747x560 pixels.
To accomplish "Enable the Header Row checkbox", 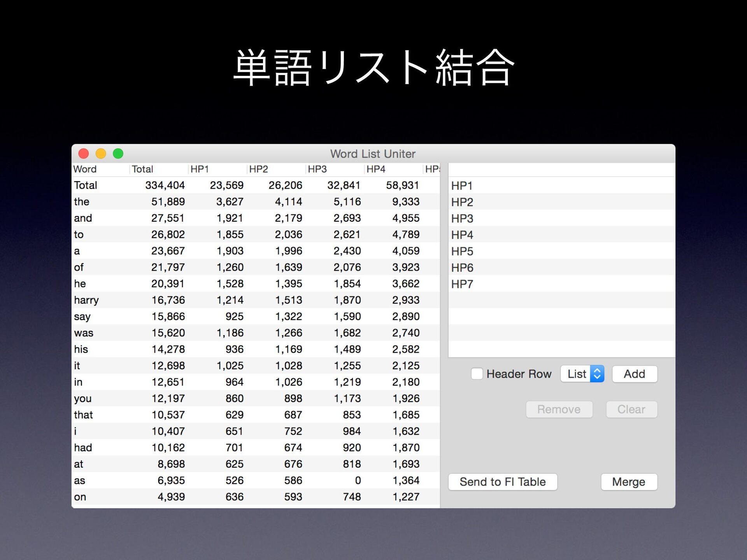I will click(x=477, y=374).
